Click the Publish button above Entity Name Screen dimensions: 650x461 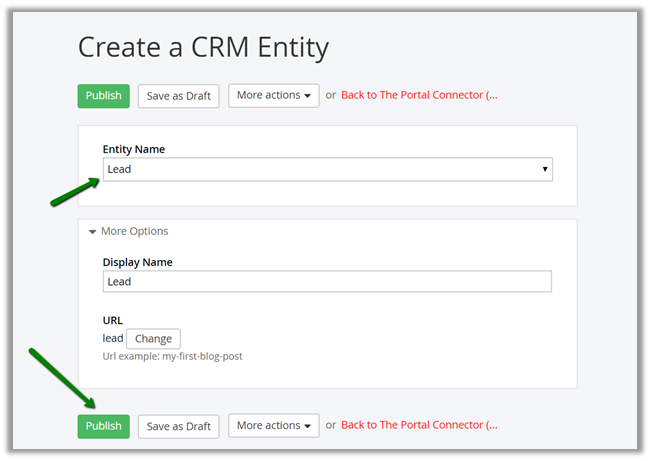pos(103,96)
